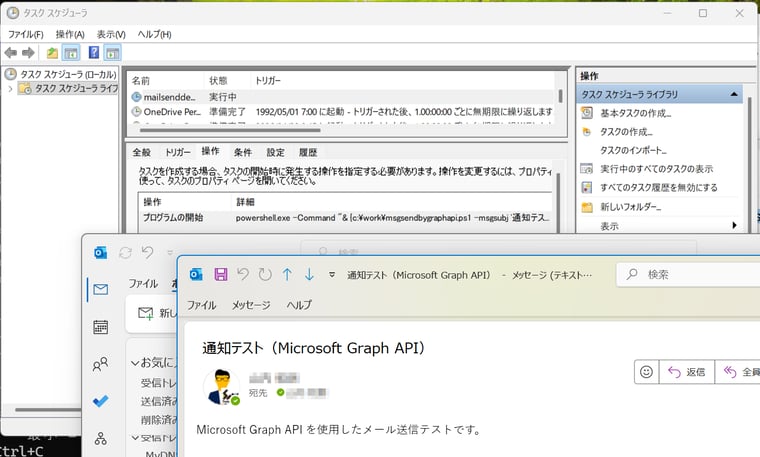Click the 返信 reply button
760x457 pixels.
687,372
